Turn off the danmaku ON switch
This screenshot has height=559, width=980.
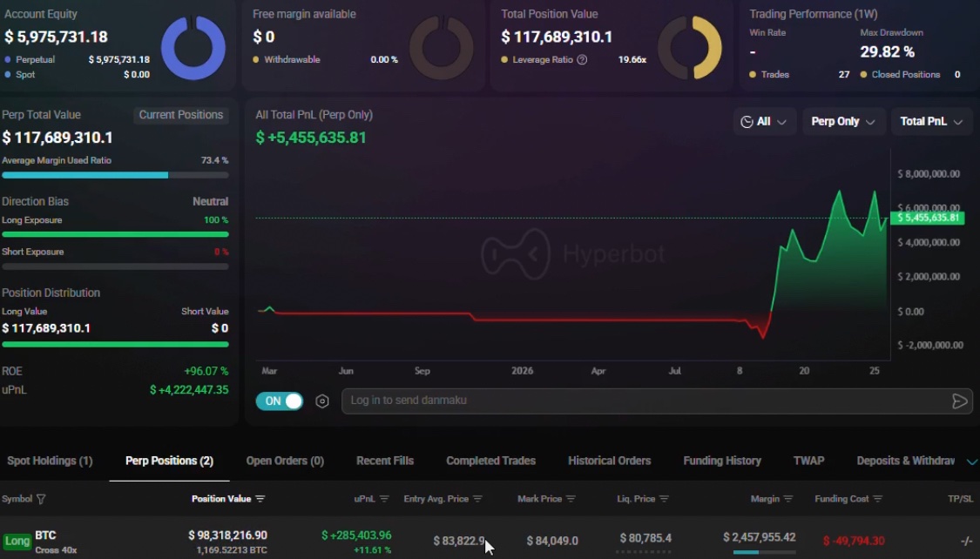pos(280,401)
